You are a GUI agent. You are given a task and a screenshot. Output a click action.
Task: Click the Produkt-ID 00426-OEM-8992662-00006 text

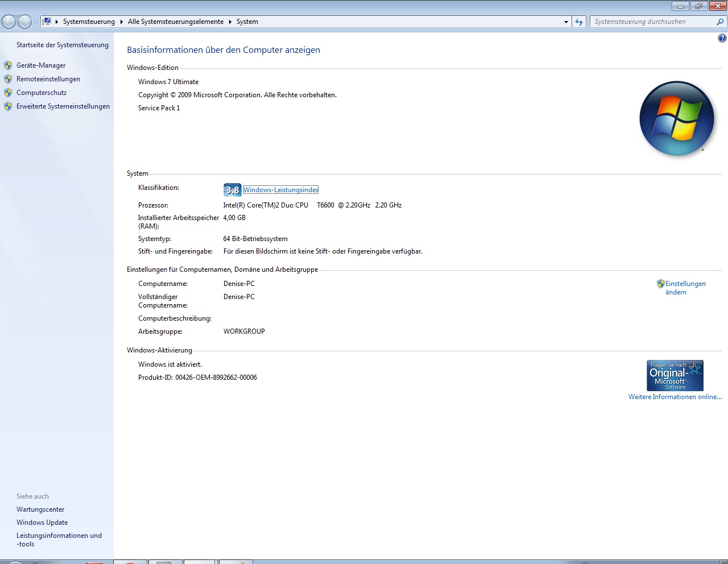click(197, 378)
